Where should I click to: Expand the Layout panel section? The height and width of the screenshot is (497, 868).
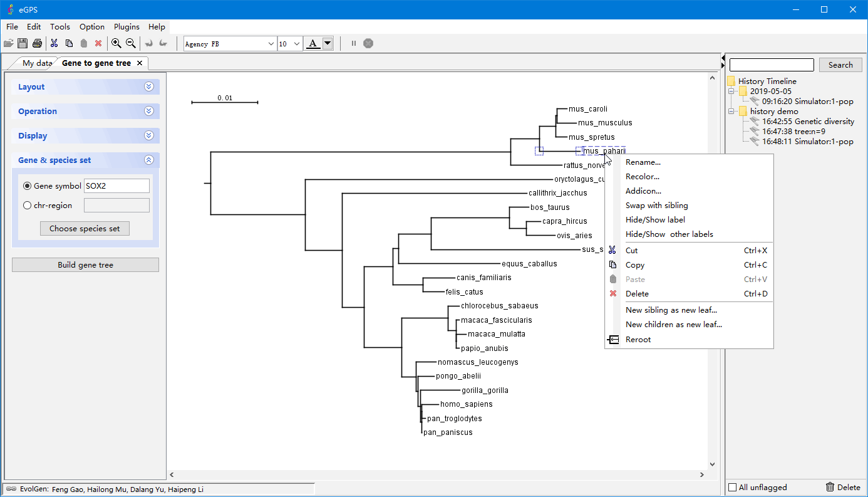point(148,87)
